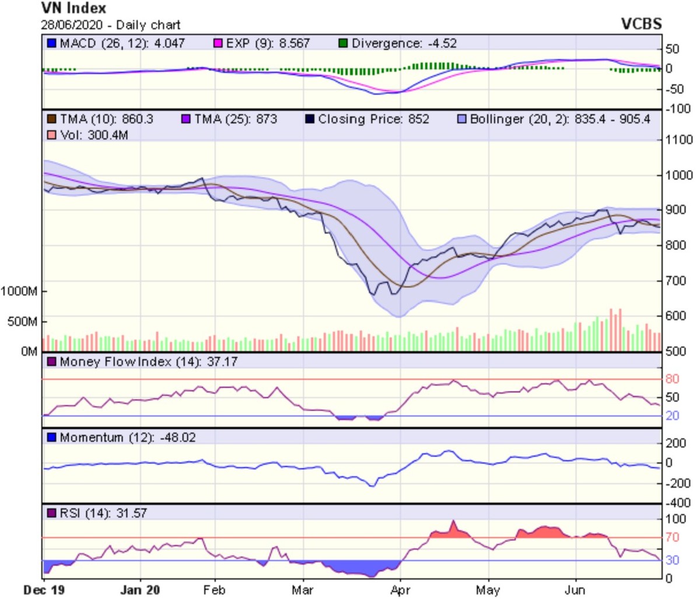Select the brown TMA (10) legend marker
Screen dimensions: 700x599
pos(51,120)
